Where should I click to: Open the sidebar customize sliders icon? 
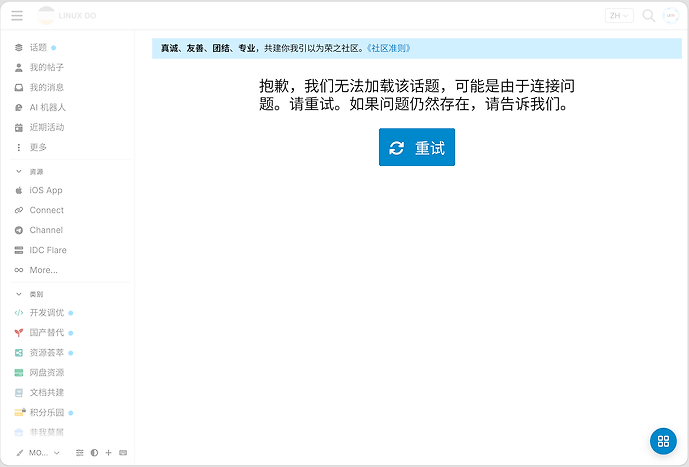[x=80, y=453]
